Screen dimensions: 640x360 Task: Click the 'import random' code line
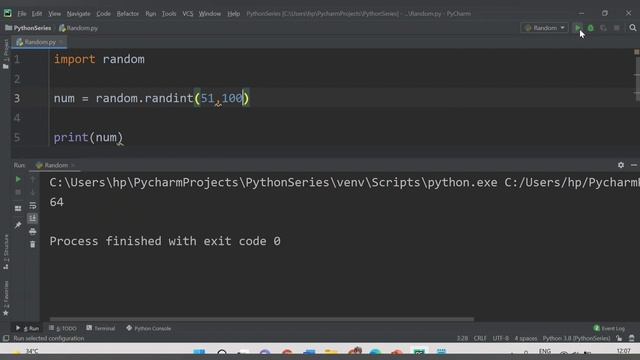coord(99,59)
